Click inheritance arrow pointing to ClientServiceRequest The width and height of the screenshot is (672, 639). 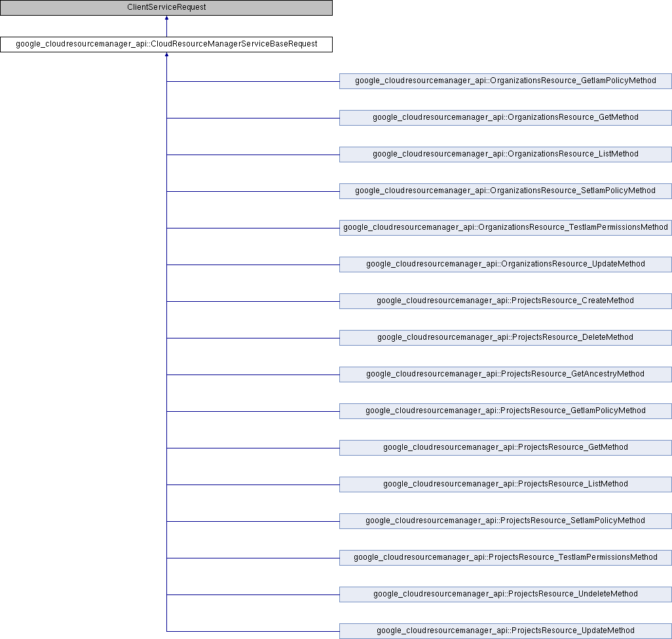click(x=166, y=19)
